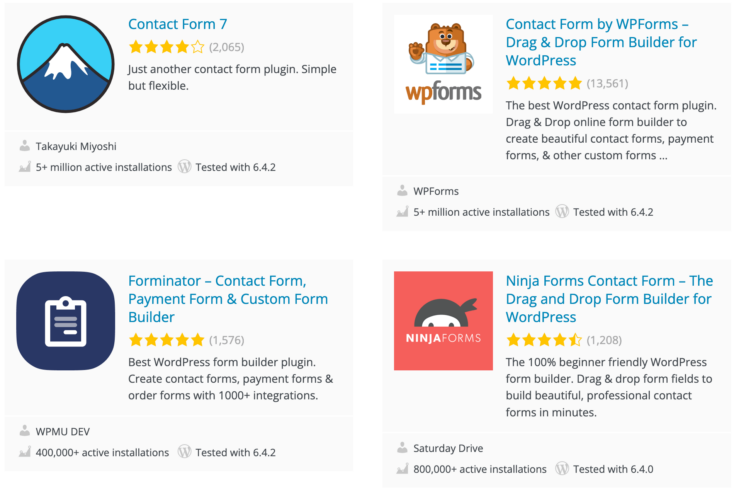Click the Contact Form 7 mountain icon
This screenshot has width=734, height=491.
tap(66, 65)
